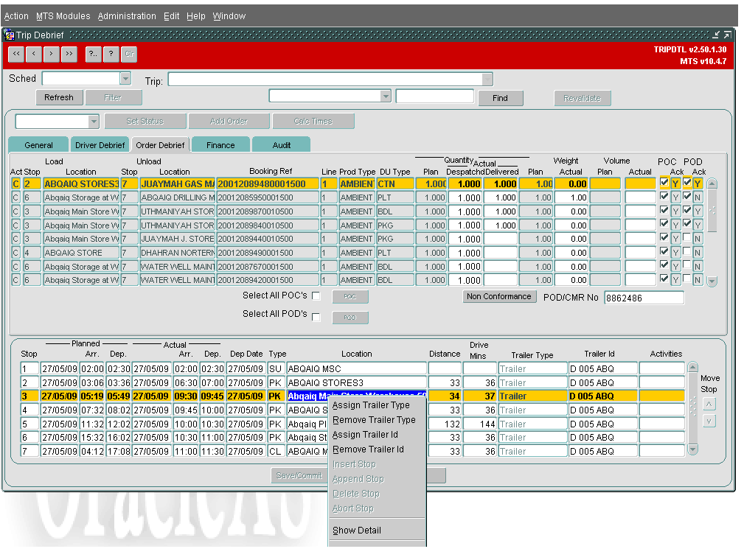This screenshot has height=560, width=744.
Task: Switch to the General tab
Action: [38, 145]
